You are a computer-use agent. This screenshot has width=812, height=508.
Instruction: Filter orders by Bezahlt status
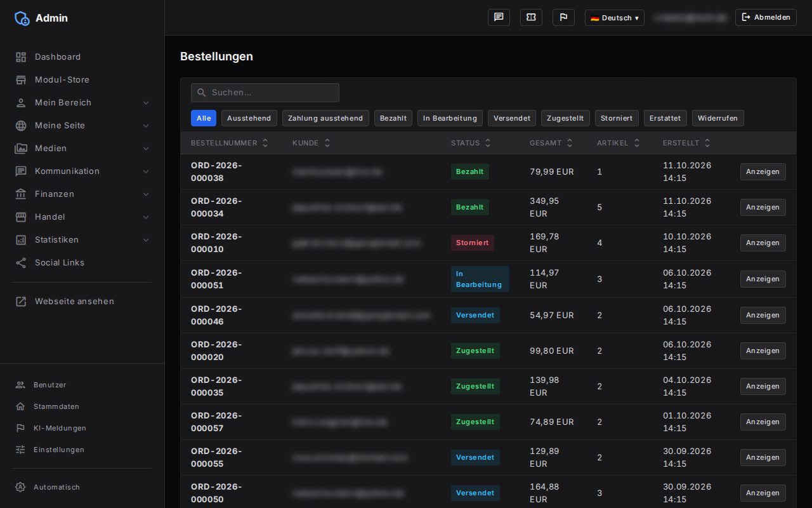[x=393, y=118]
